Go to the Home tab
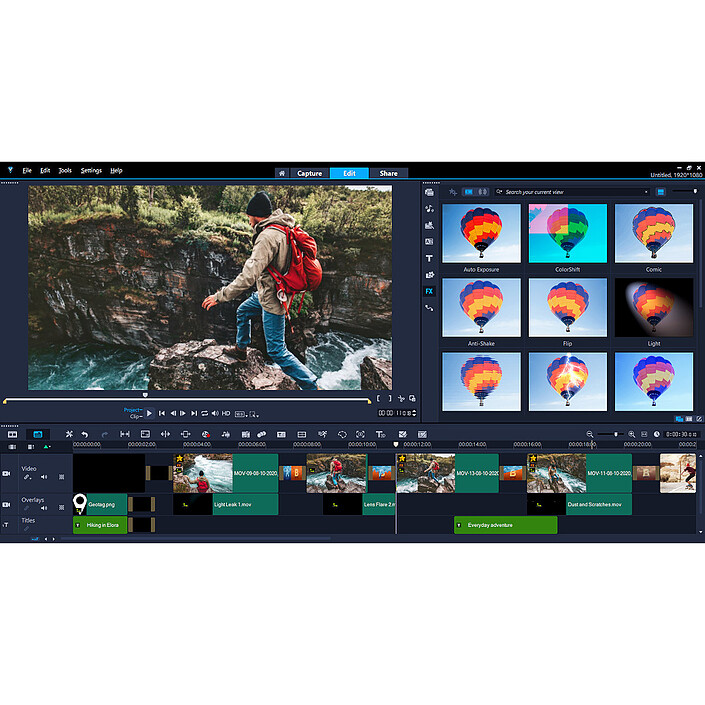Viewport: 705px width, 705px height. click(x=282, y=173)
